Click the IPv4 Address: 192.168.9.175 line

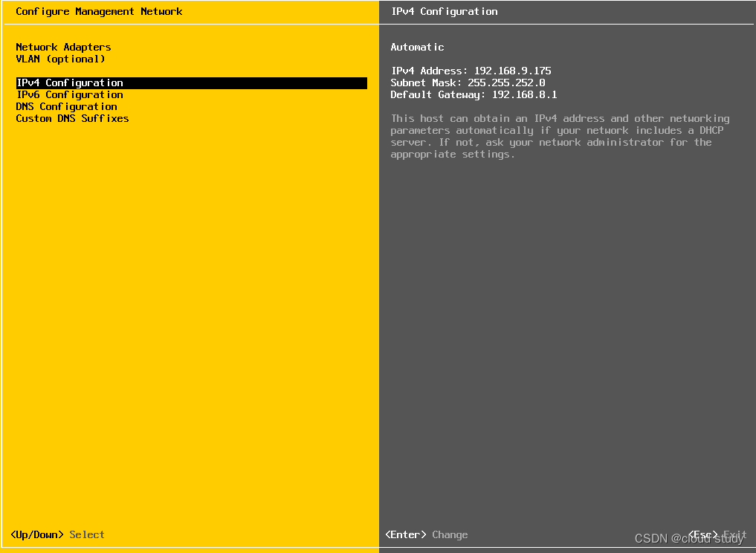tap(471, 71)
